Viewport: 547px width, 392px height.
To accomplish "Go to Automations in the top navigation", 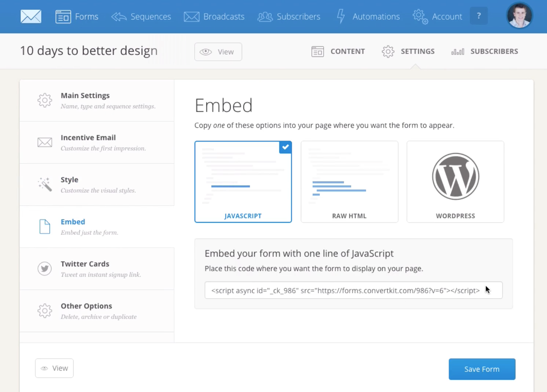I will (368, 17).
